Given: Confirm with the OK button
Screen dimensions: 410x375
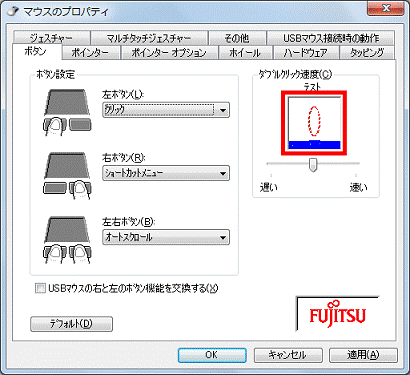Looking at the screenshot, I should click(212, 355).
